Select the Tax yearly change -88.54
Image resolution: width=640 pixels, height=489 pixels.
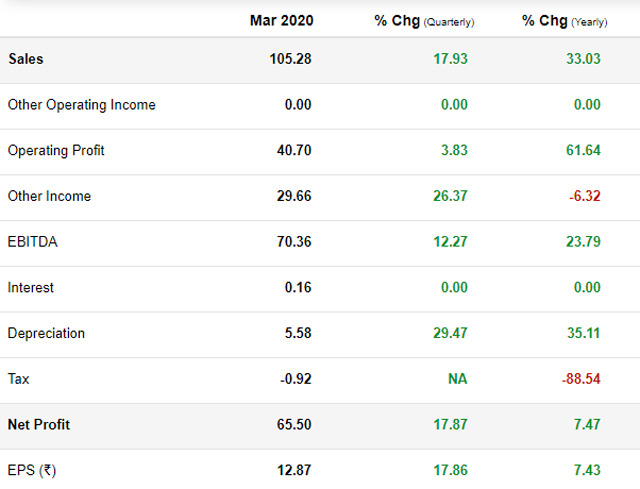click(580, 379)
